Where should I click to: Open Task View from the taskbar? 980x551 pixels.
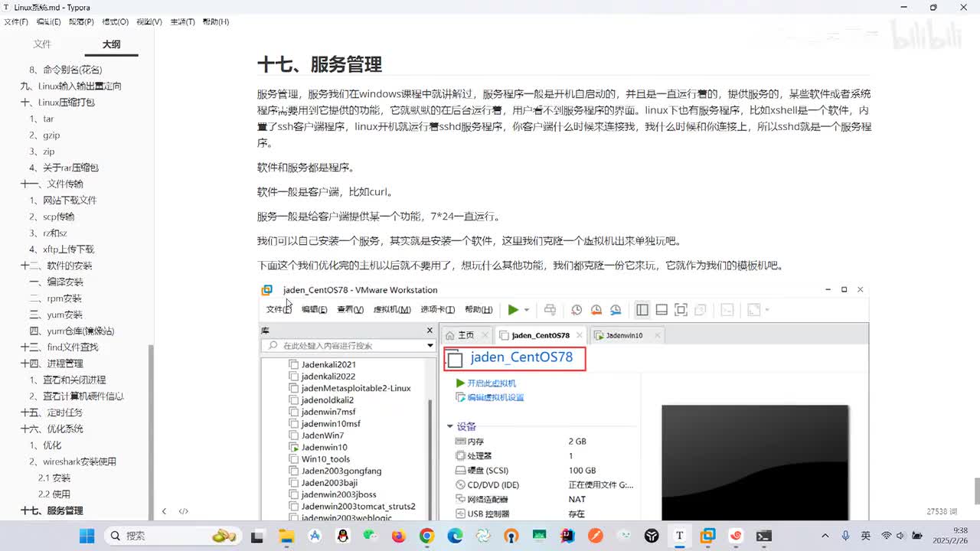tap(258, 536)
